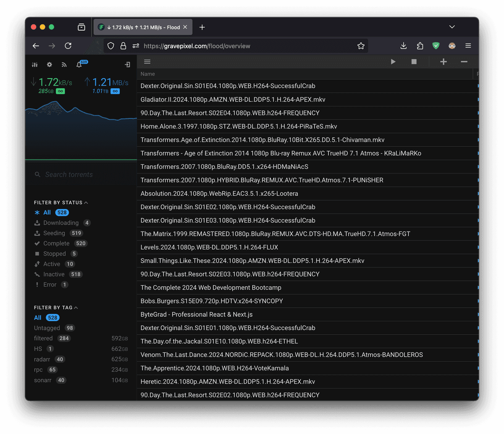This screenshot has width=504, height=434.
Task: Start selected torrents with play button
Action: [x=393, y=62]
